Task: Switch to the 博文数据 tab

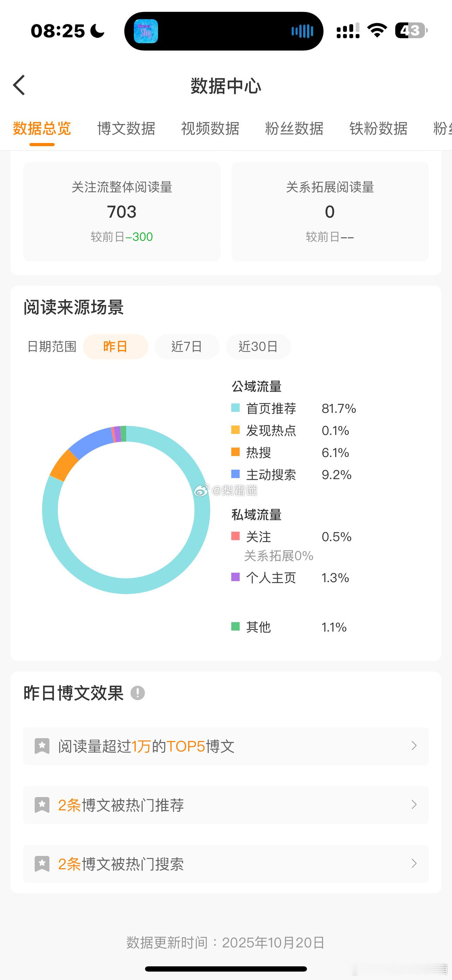Action: (126, 129)
